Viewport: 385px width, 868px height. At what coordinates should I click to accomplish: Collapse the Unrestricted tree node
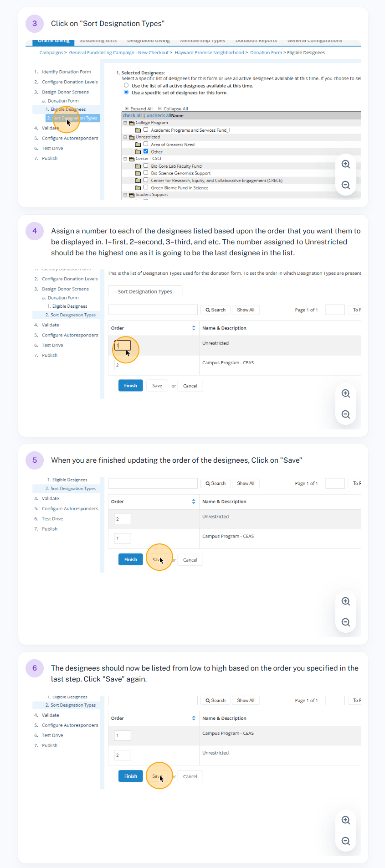click(x=125, y=137)
